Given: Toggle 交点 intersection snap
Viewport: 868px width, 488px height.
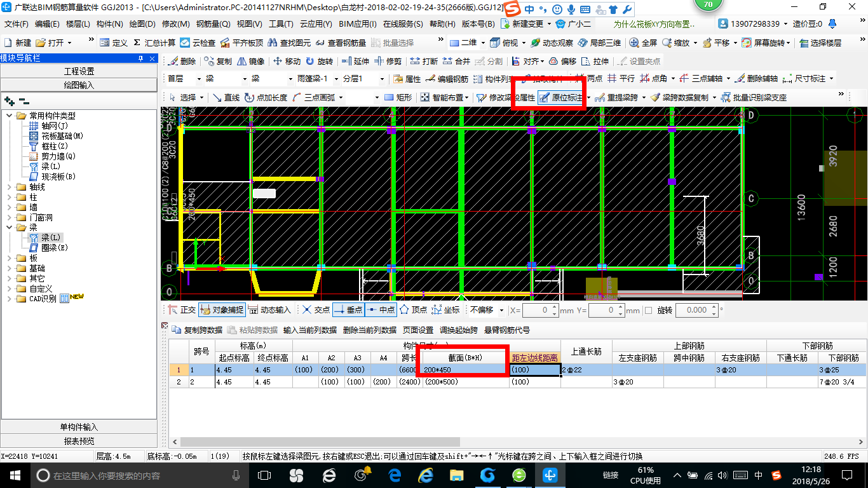Looking at the screenshot, I should 316,310.
